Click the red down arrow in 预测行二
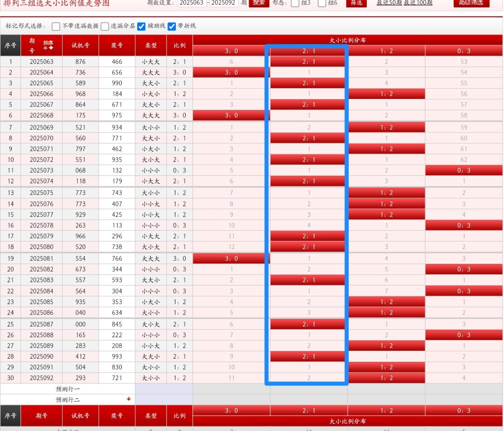The image size is (504, 431). tap(129, 399)
